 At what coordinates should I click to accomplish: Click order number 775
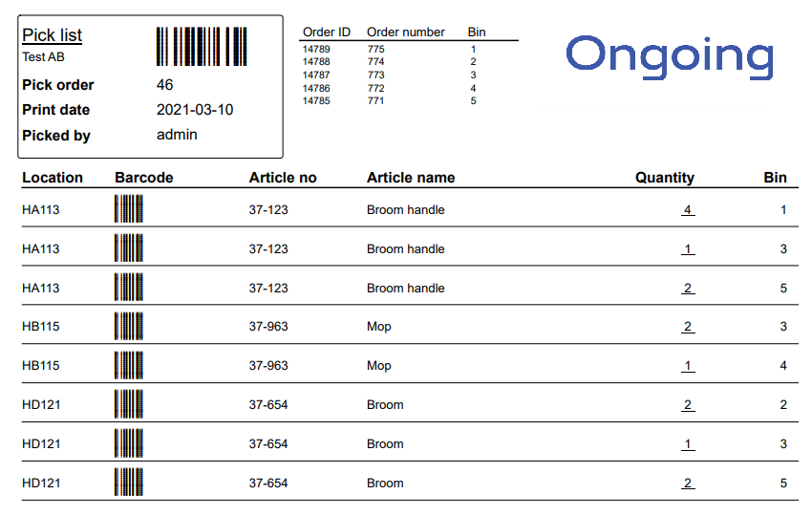click(376, 50)
